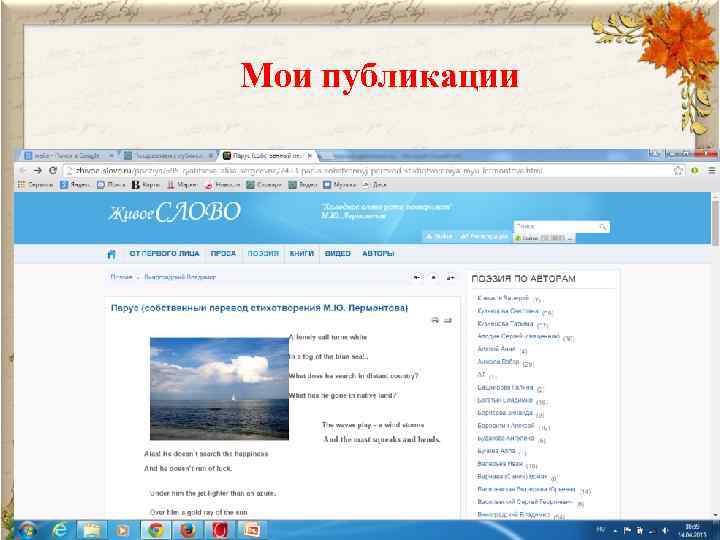Viewport: 720px width, 540px height.
Task: Click the Регистрация link in the header
Action: [x=483, y=236]
